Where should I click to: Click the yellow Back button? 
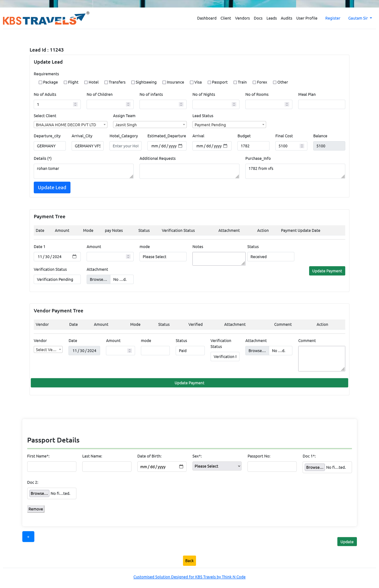[189, 560]
